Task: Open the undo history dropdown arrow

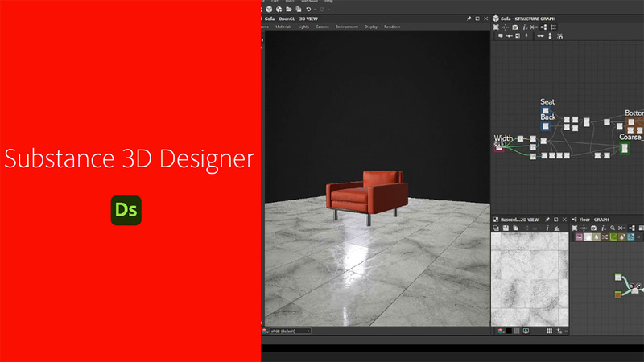Action: (x=315, y=10)
